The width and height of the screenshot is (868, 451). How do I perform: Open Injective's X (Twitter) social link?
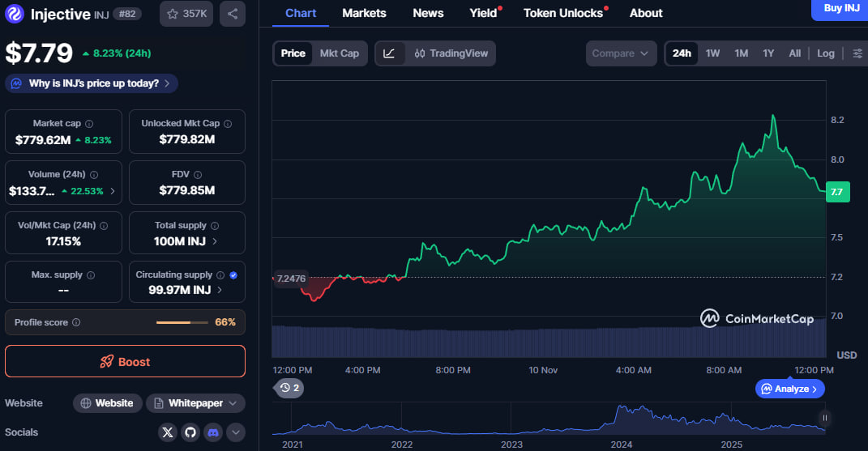pos(168,432)
